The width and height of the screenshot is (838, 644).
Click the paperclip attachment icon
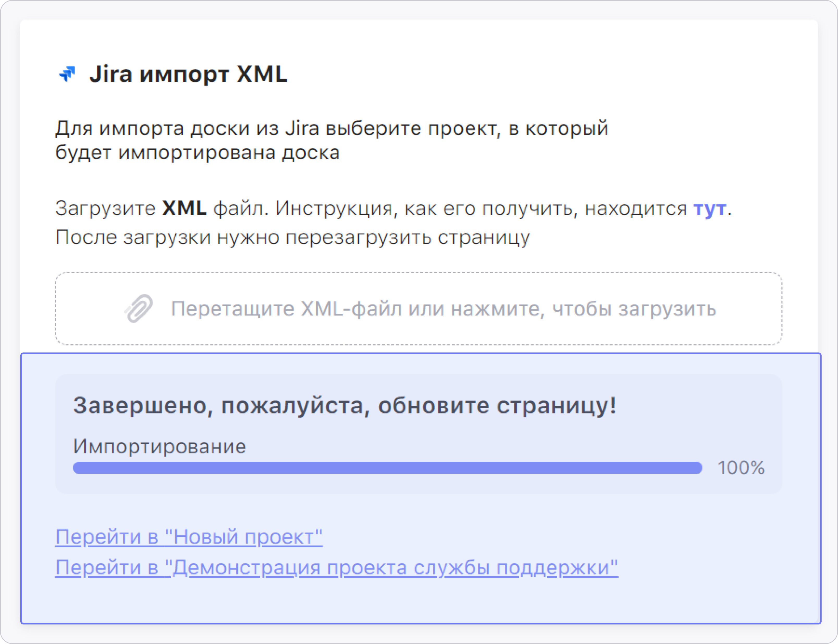click(x=139, y=308)
